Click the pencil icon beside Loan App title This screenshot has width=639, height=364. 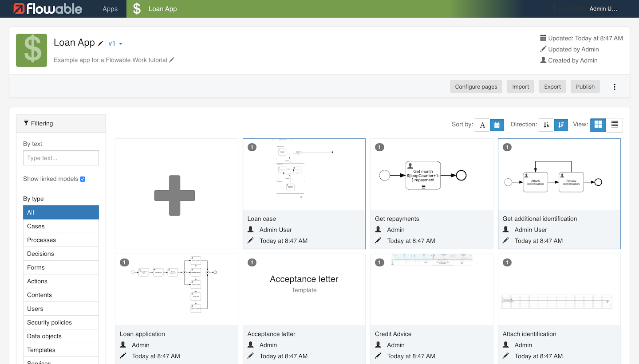(x=101, y=43)
